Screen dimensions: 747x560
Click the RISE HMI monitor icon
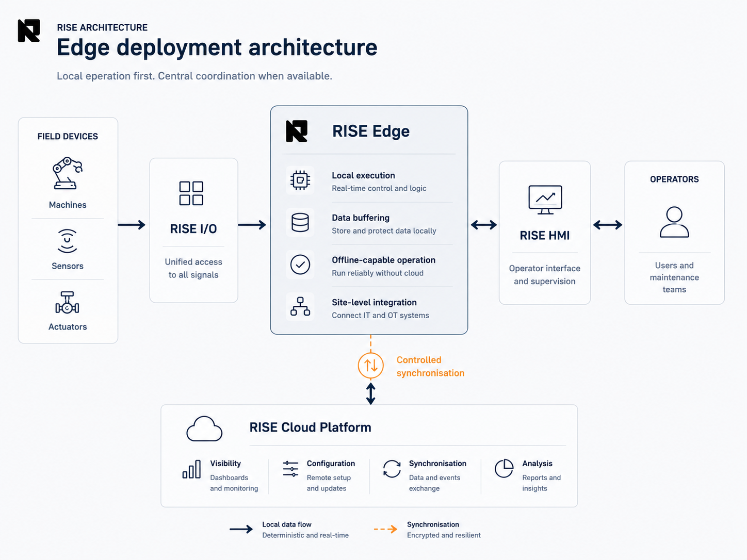tap(545, 200)
